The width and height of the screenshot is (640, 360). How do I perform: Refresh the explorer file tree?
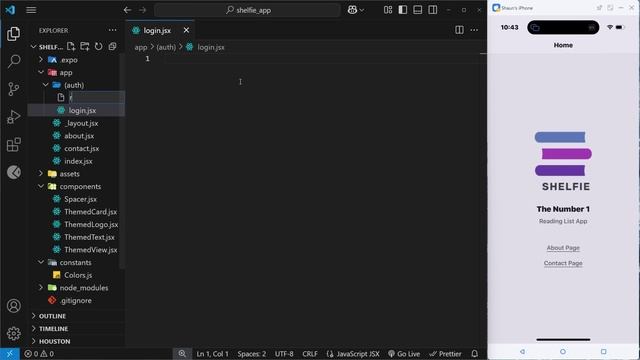99,47
